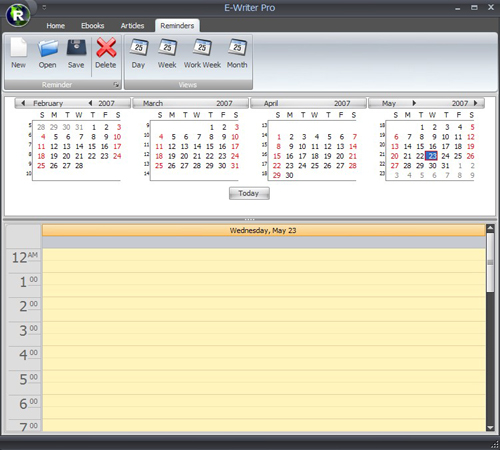Go to next month arrow beside May

pos(414,103)
